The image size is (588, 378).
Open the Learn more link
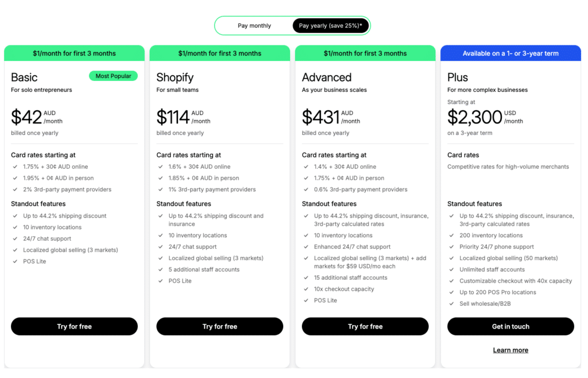pos(510,350)
